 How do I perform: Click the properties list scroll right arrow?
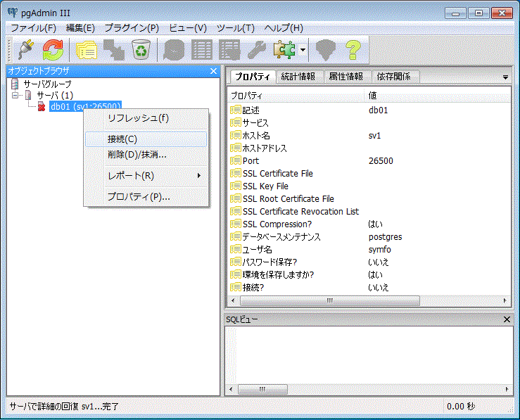(505, 300)
